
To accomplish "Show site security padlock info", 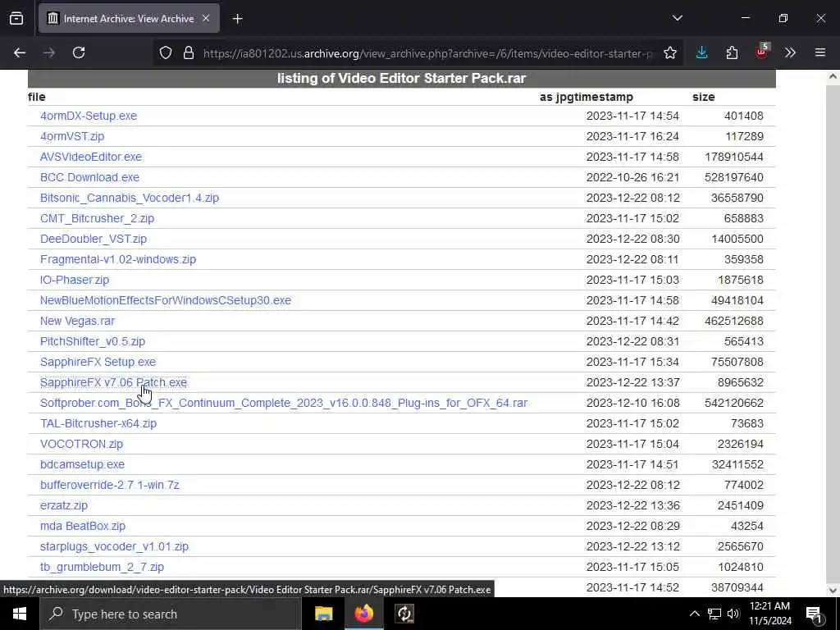I will click(188, 52).
